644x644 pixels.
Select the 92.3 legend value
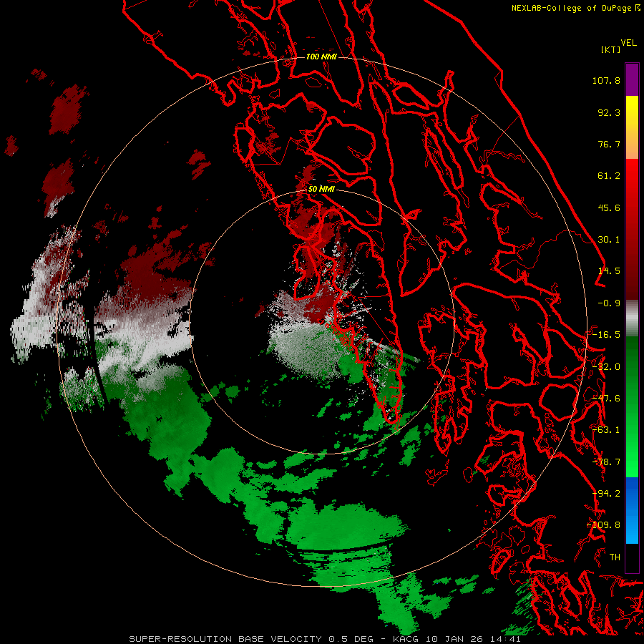click(x=609, y=112)
